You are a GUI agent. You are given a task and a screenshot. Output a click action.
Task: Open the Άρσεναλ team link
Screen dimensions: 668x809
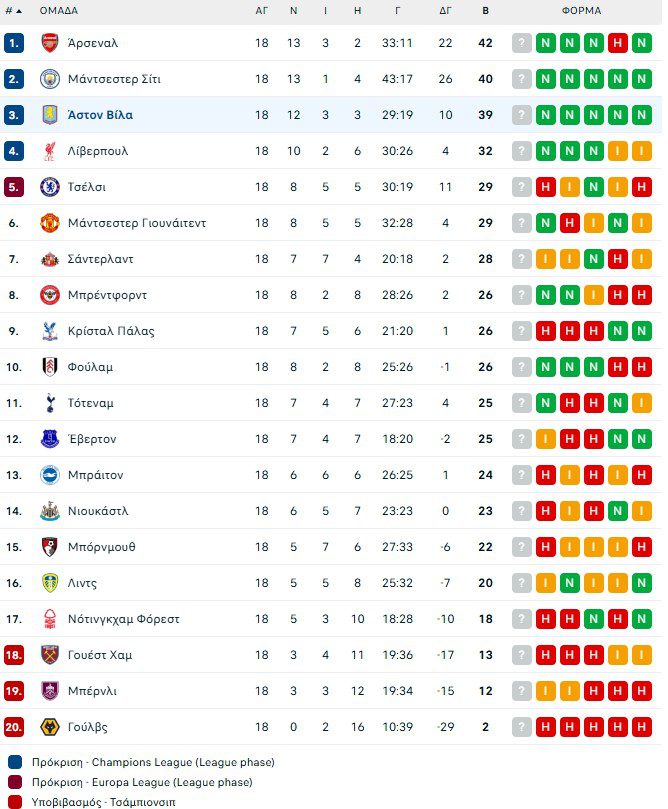click(93, 43)
